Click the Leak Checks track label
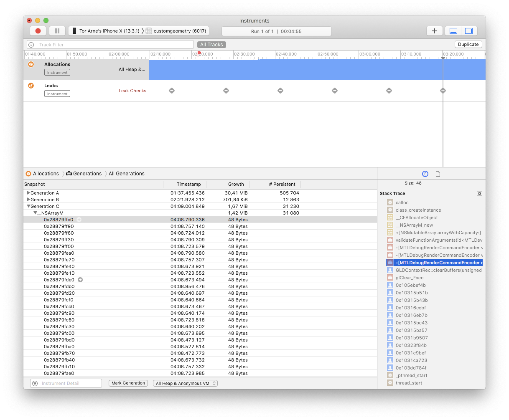 (132, 91)
